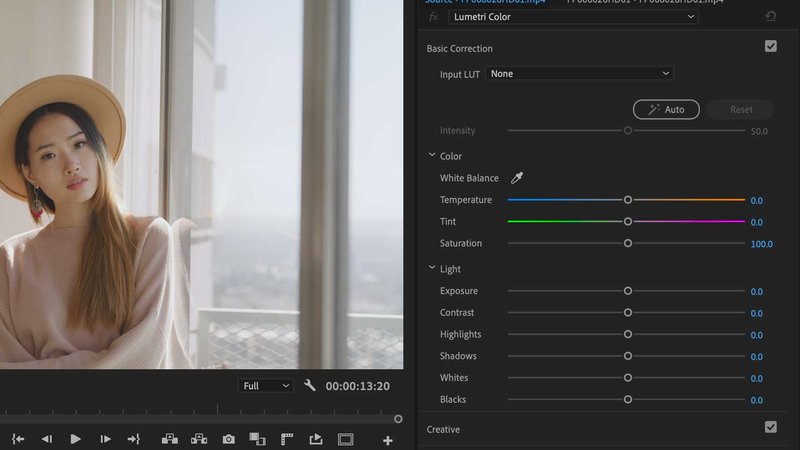Viewport: 800px width, 450px height.
Task: Click the Blacks slider handle
Action: click(x=628, y=399)
